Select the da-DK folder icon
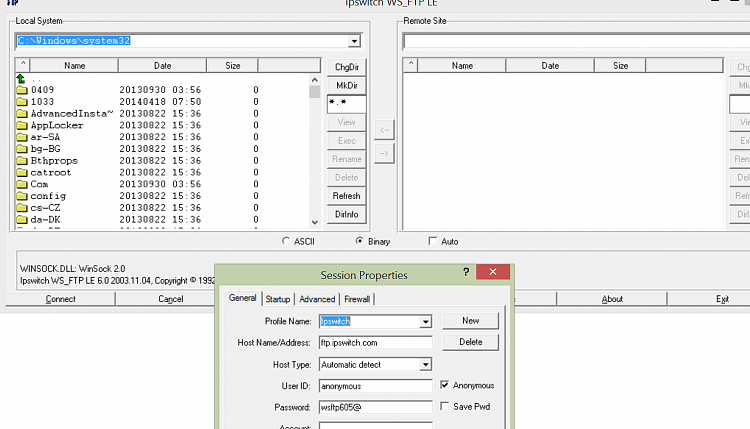Screen dimensions: 750x429 coord(22,220)
